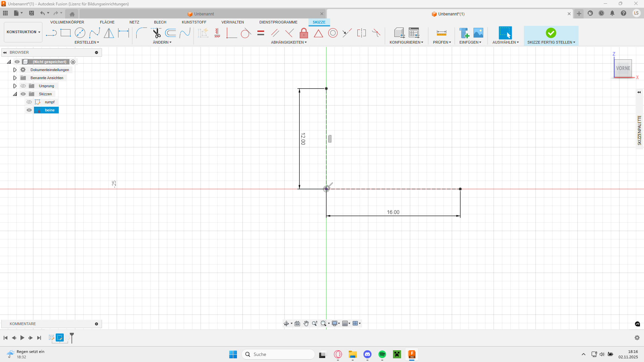Screen dimensions: 644x362
Task: Hide the beine sketch with its eye icon
Action: click(29, 110)
